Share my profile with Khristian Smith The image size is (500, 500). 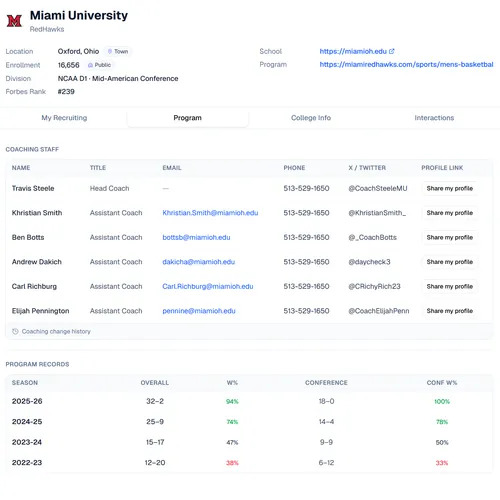450,213
